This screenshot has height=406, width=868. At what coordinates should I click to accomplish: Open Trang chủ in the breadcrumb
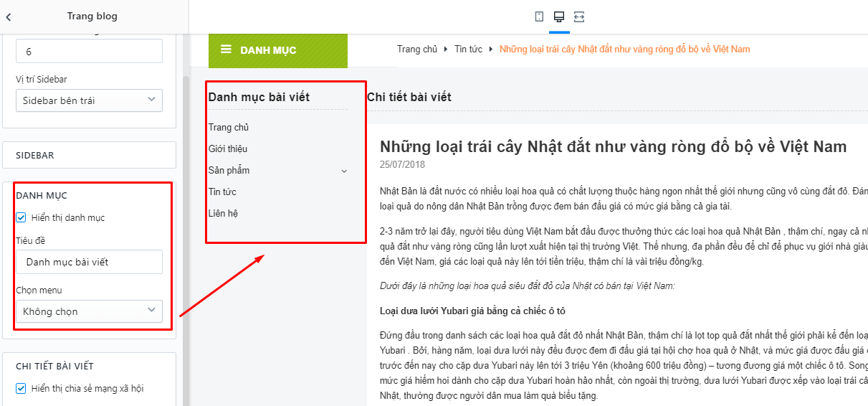click(417, 49)
